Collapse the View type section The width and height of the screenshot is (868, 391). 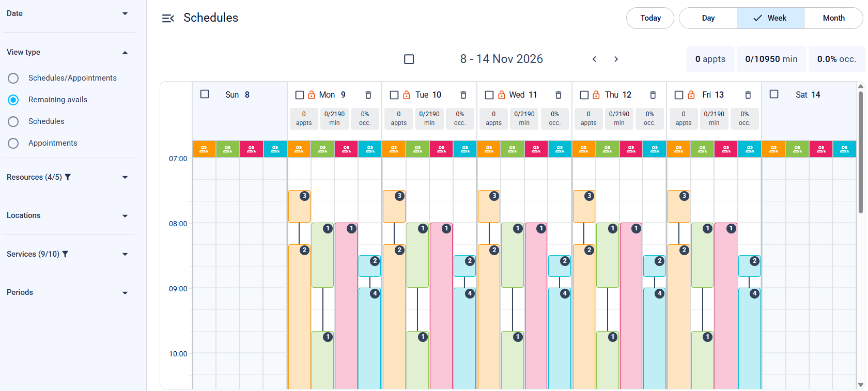click(x=125, y=52)
